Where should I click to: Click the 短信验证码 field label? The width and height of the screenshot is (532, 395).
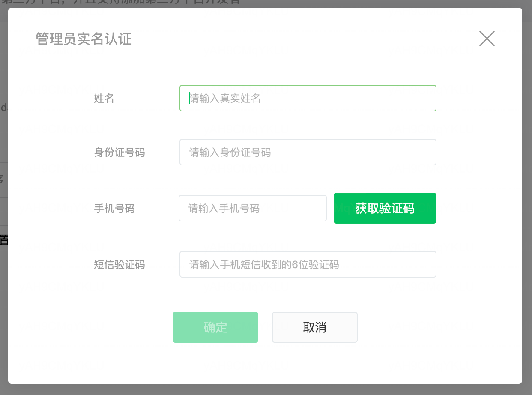point(120,265)
